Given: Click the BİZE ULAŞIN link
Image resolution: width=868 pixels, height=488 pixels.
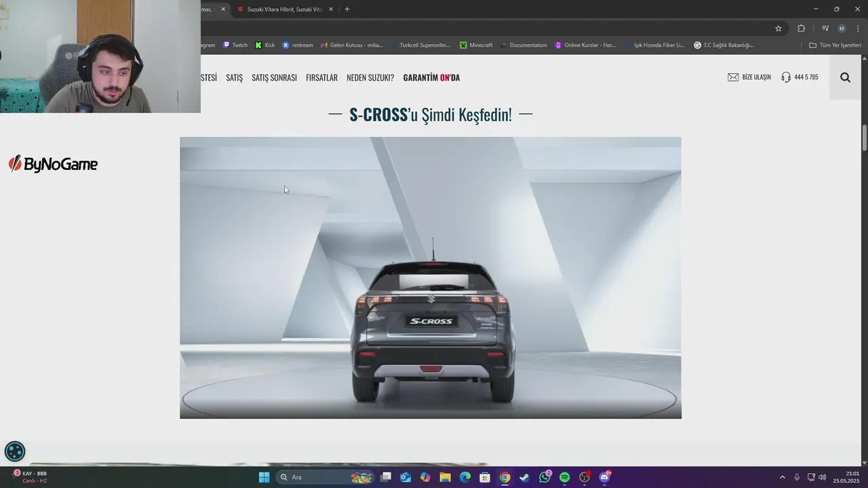Looking at the screenshot, I should pyautogui.click(x=757, y=77).
